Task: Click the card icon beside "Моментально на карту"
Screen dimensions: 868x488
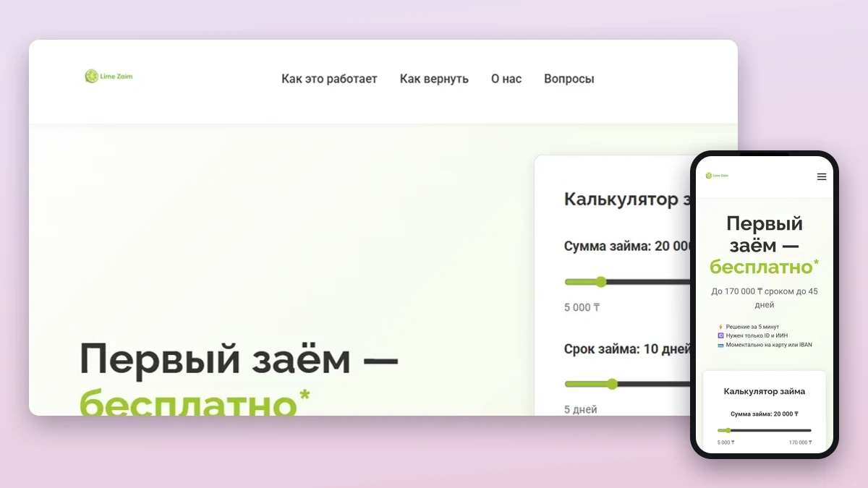Action: (x=720, y=345)
